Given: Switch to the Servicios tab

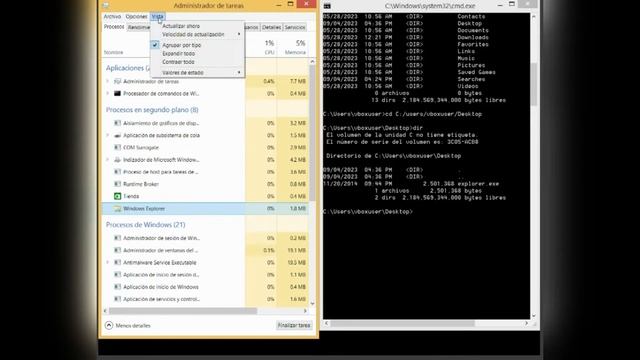Looking at the screenshot, I should 295,27.
